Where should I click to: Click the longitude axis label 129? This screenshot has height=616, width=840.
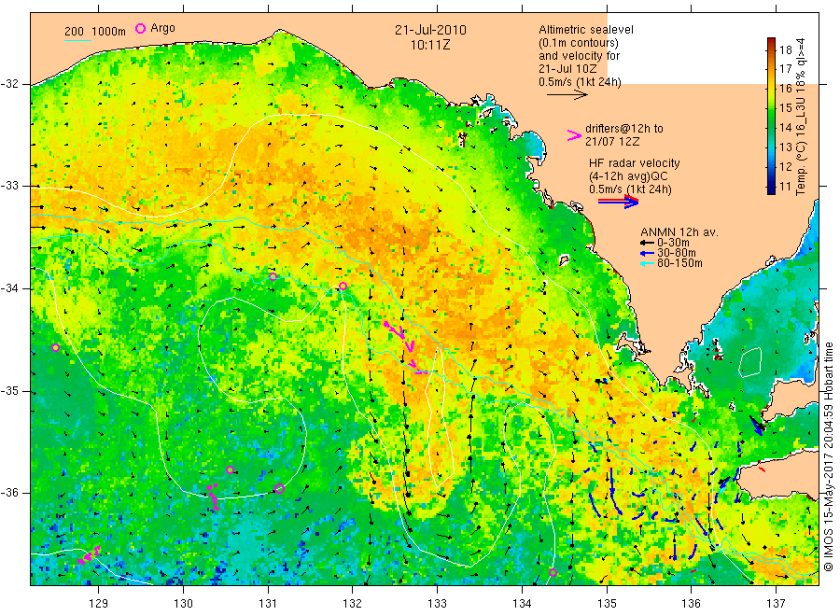(x=99, y=604)
